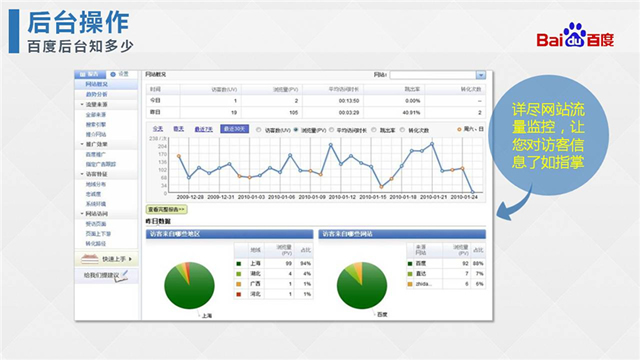
Task: Collapse the 访客特征 sidebar section
Action: click(x=82, y=174)
